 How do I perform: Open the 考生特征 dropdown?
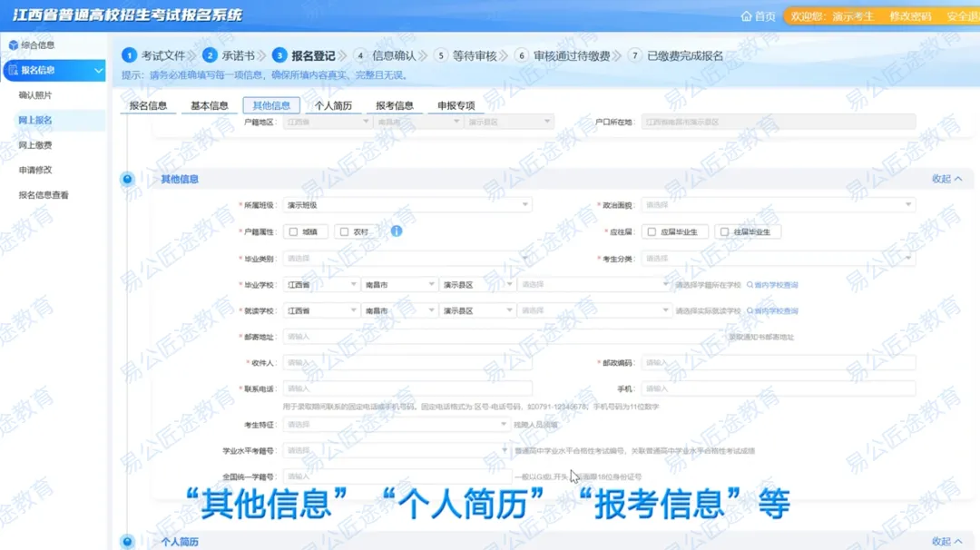397,425
